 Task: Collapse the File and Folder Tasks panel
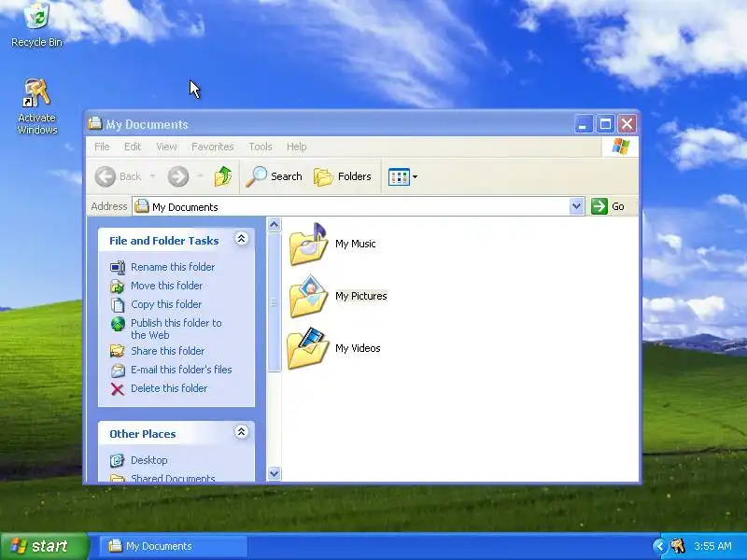coord(242,239)
